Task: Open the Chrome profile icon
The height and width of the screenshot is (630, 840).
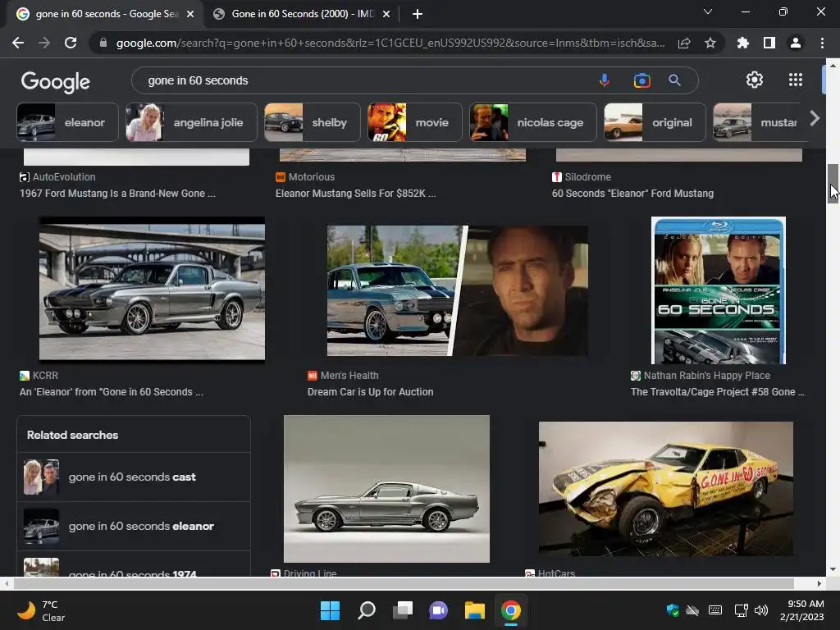Action: point(796,43)
